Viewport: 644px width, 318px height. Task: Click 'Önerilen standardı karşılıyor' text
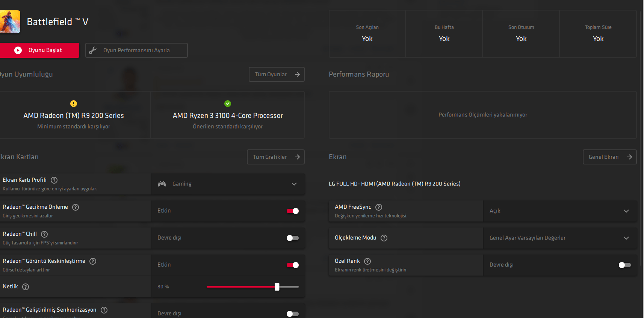(x=228, y=127)
